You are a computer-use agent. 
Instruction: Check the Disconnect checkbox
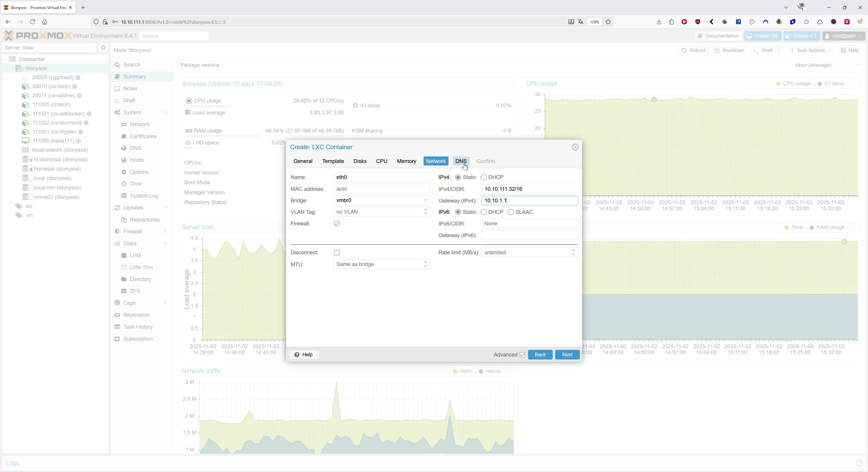click(337, 252)
